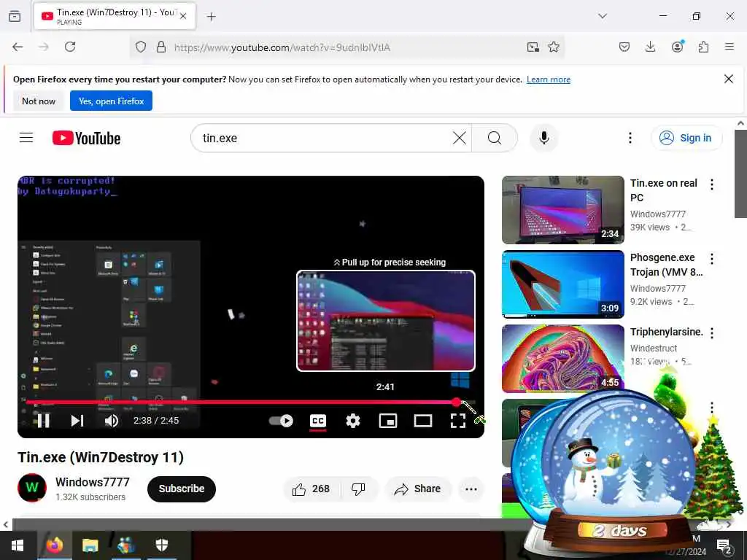Viewport: 747px width, 560px height.
Task: Sign in to YouTube
Action: 686,138
